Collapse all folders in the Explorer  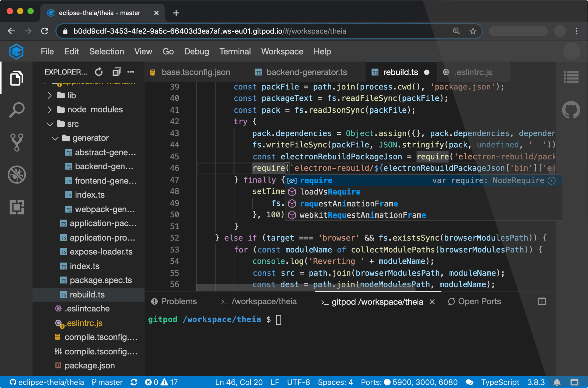116,72
